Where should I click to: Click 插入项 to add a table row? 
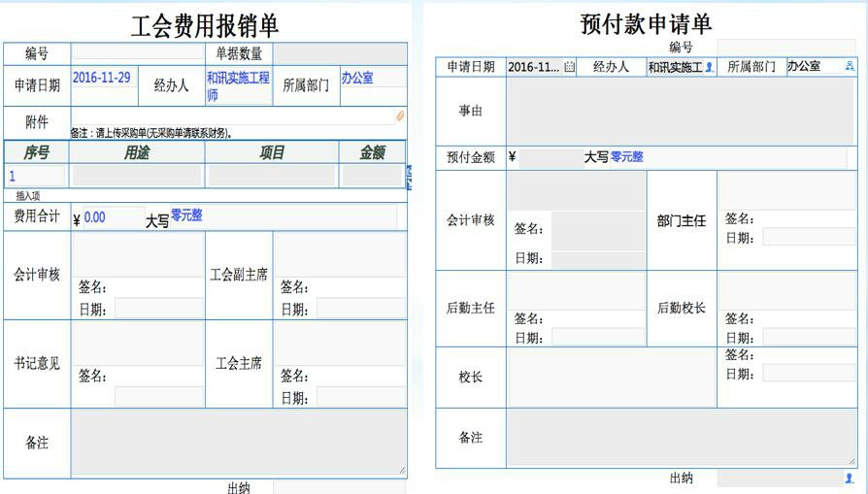pyautogui.click(x=28, y=196)
